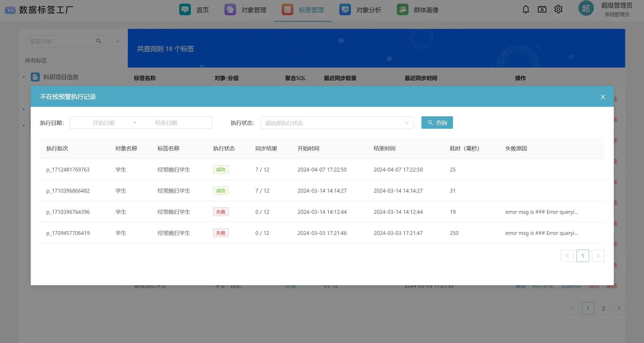Expand the 科研项目信息 tree node
The height and width of the screenshot is (343, 644).
(x=24, y=77)
